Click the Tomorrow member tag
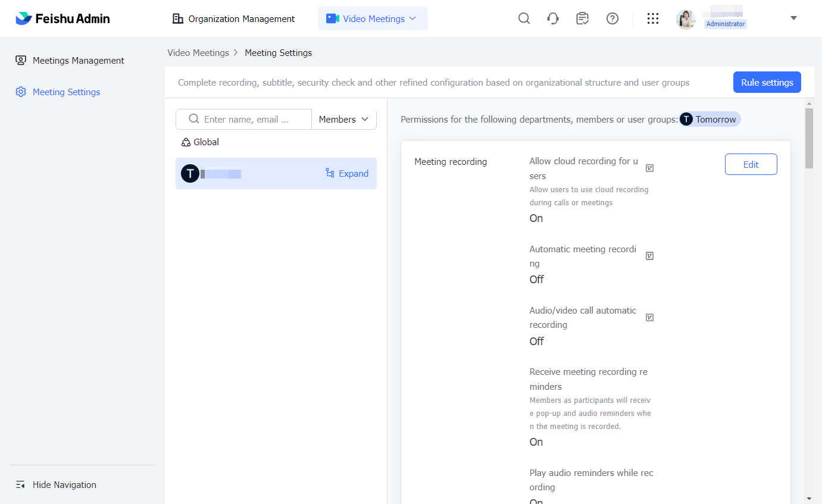This screenshot has height=504, width=822. click(x=710, y=120)
